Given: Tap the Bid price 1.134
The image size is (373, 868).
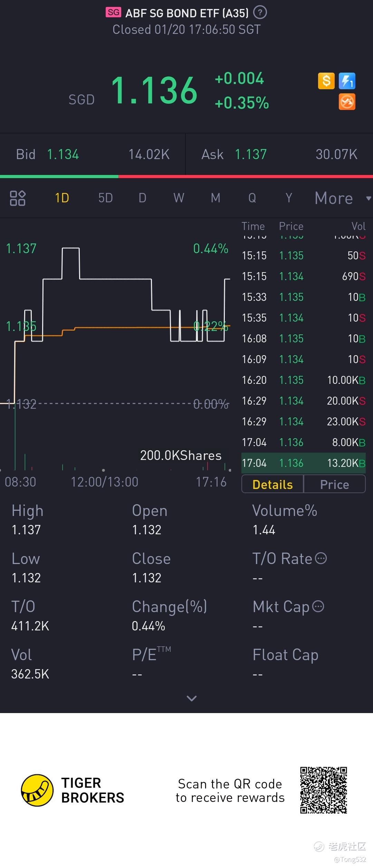Looking at the screenshot, I should [63, 154].
